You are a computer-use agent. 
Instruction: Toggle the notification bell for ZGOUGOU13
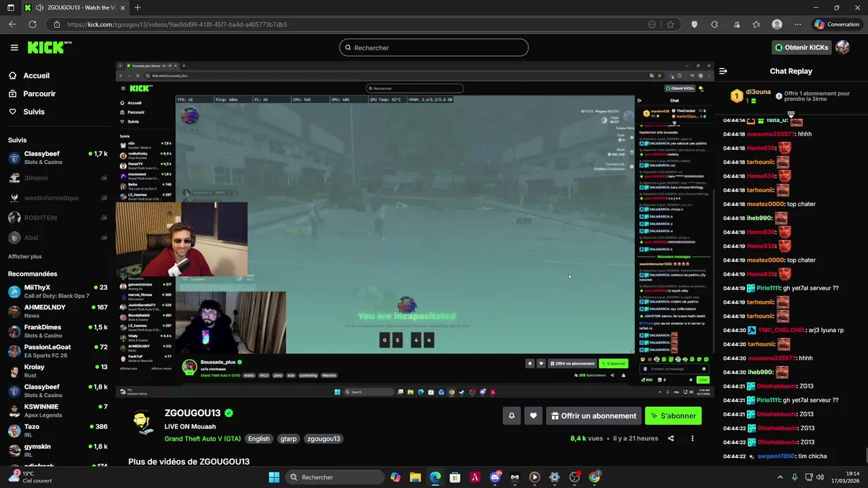pos(511,415)
